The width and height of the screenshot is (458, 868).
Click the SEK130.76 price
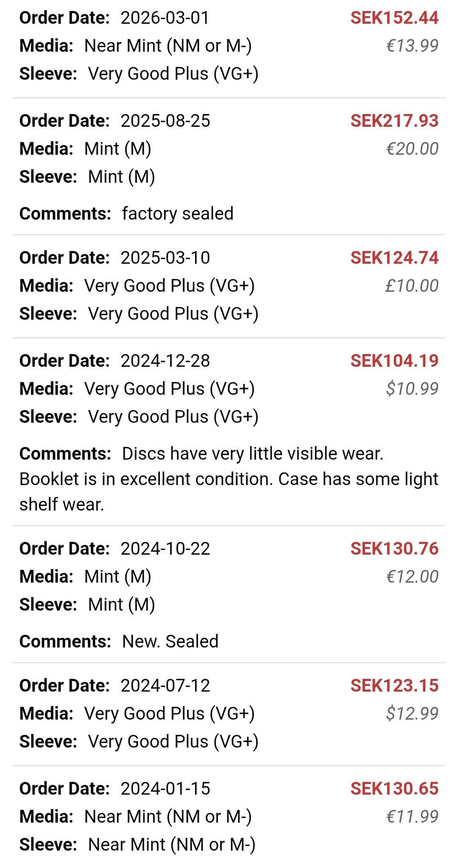(x=394, y=549)
